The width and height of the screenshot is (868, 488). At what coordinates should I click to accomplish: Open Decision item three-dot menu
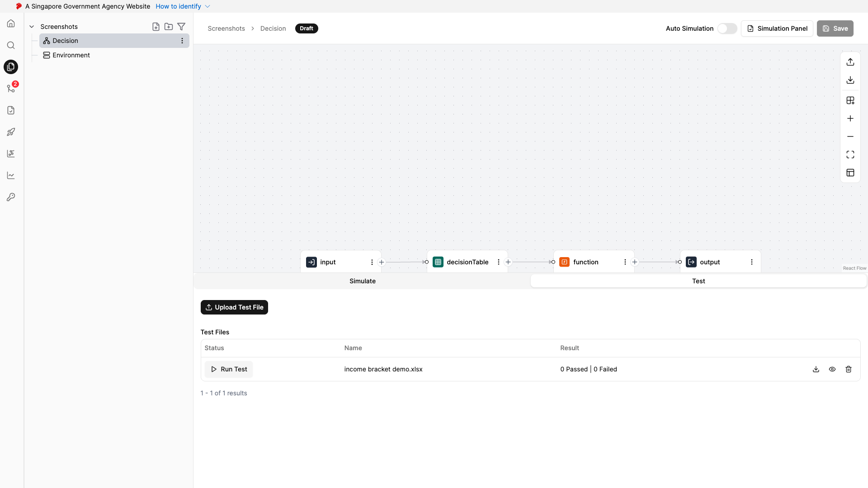(182, 41)
